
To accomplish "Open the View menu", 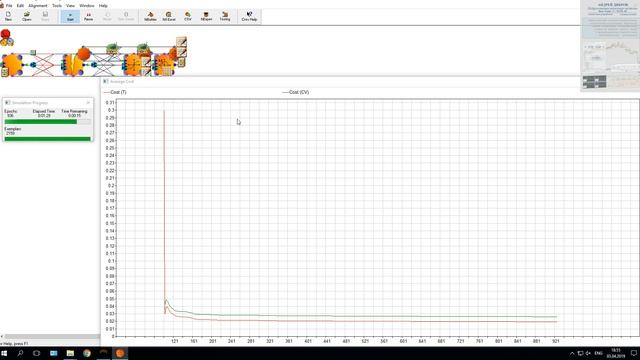I will click(x=70, y=6).
